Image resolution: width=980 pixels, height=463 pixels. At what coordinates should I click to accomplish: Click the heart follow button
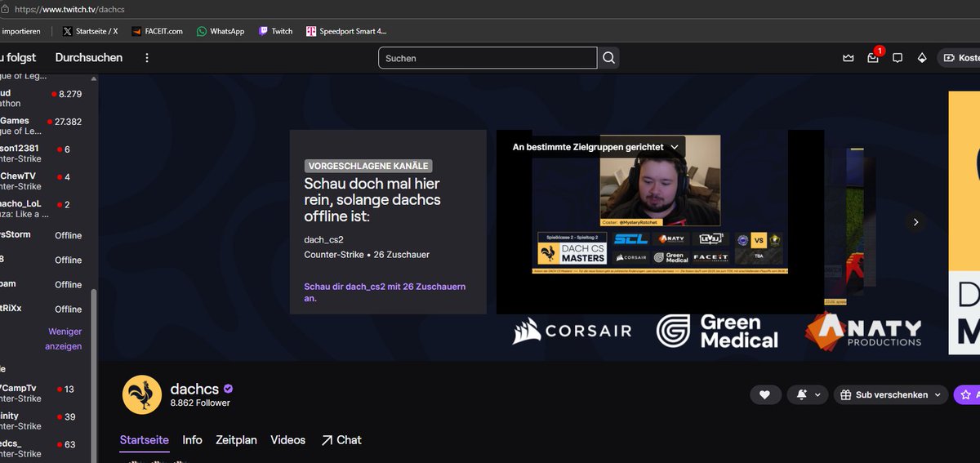click(x=764, y=394)
